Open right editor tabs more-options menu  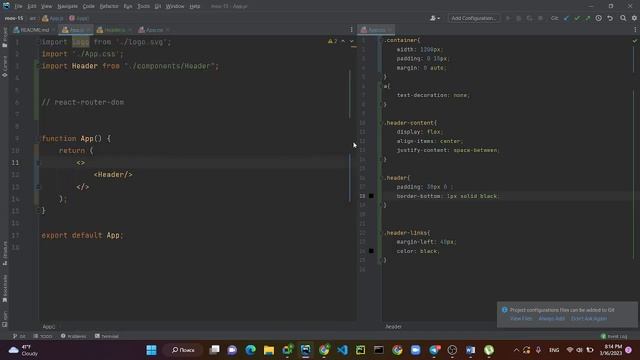(x=635, y=29)
